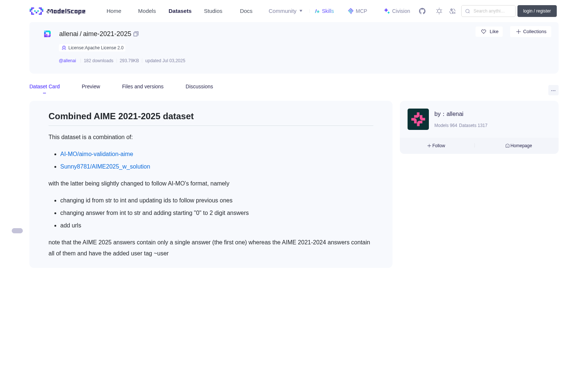Click the 'updated Jul 03,2025' text

pos(165,61)
